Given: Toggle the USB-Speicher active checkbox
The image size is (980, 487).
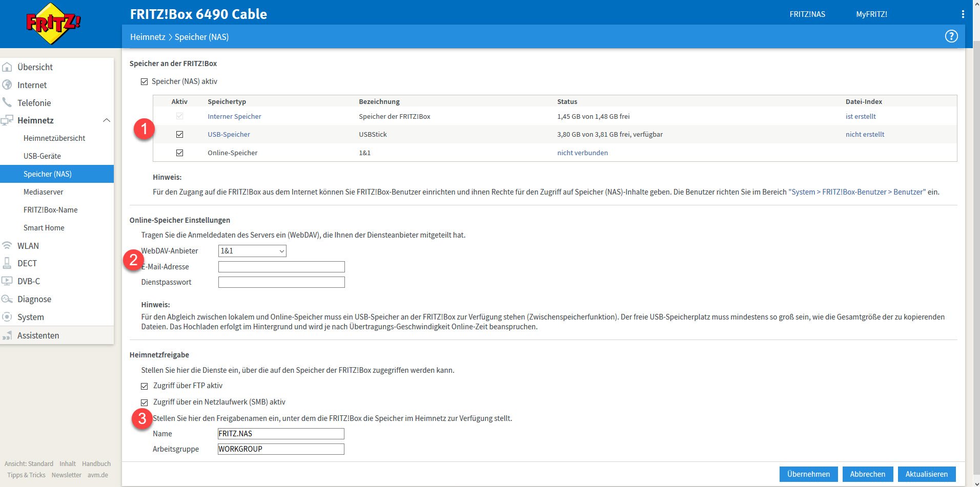Looking at the screenshot, I should coord(179,134).
